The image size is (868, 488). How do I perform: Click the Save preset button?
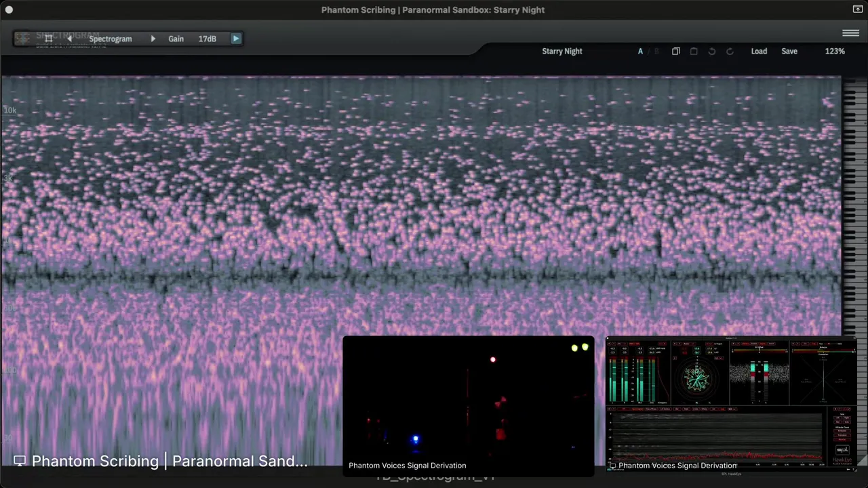(x=789, y=52)
